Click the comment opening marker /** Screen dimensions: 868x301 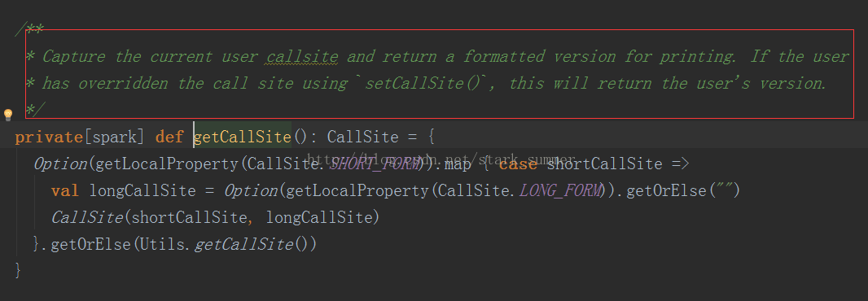(x=30, y=28)
